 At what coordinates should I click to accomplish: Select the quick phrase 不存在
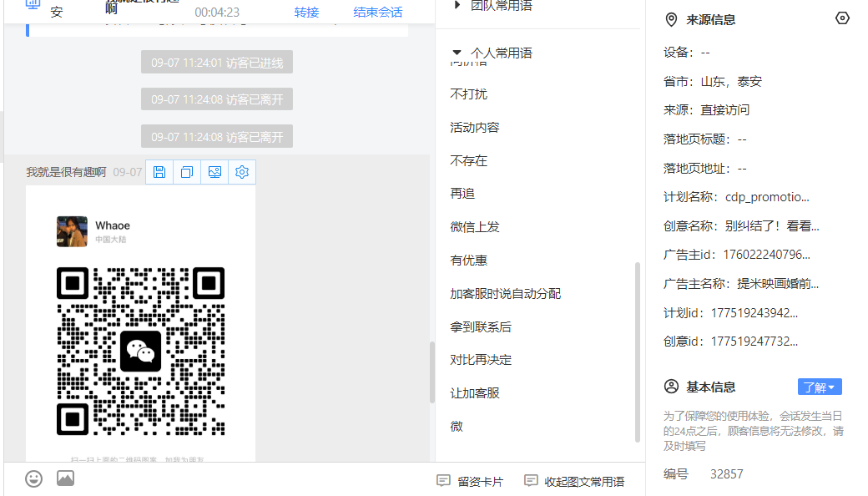coord(468,160)
